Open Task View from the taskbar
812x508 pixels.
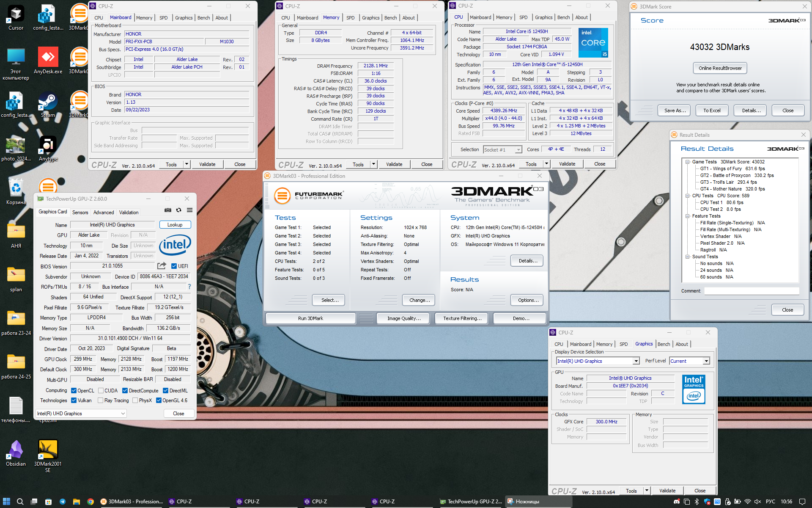pyautogui.click(x=34, y=501)
